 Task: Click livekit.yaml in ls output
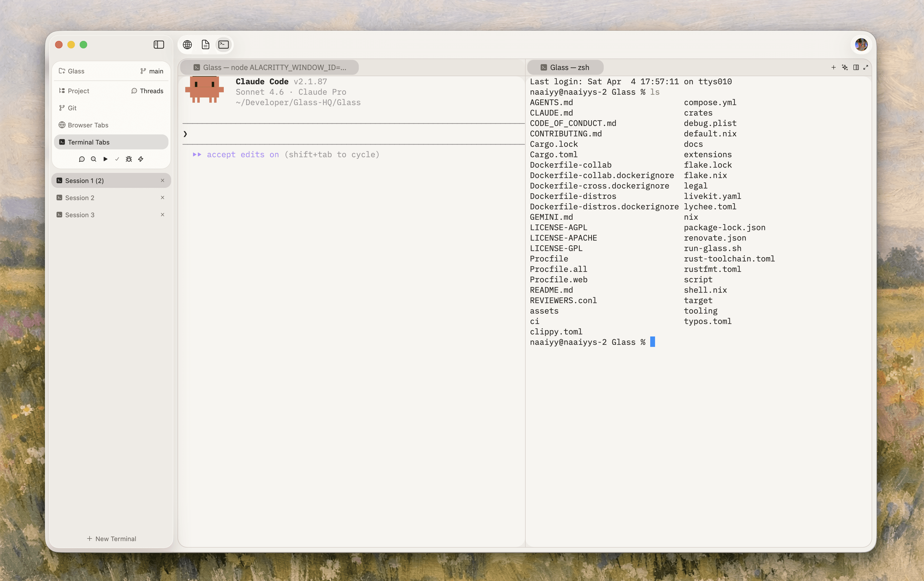pos(712,196)
